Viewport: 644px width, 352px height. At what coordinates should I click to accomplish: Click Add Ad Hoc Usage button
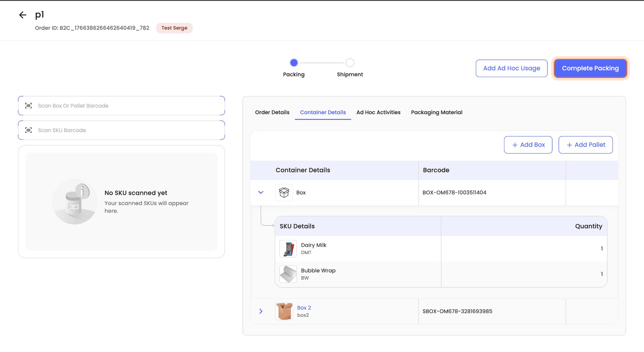click(511, 68)
